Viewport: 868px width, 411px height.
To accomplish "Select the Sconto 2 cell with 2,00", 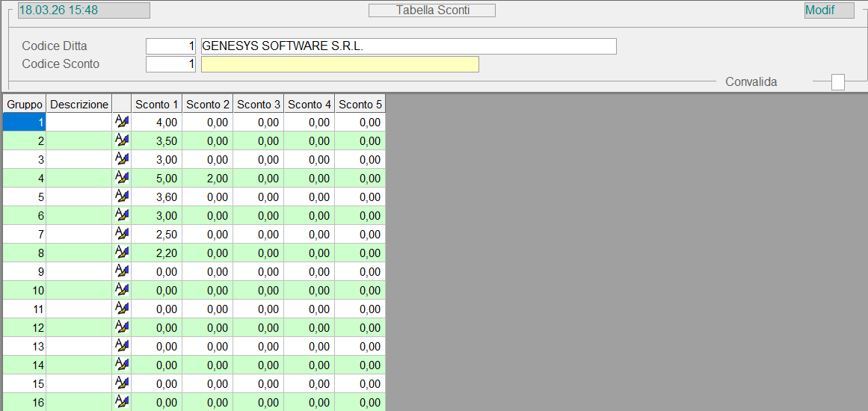I will (208, 178).
